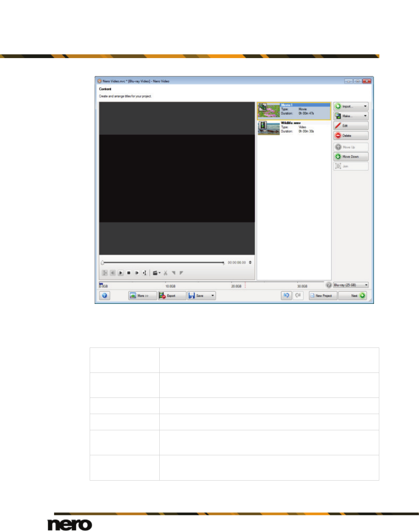
Task: Click the redo arrow icon
Action: click(x=298, y=295)
